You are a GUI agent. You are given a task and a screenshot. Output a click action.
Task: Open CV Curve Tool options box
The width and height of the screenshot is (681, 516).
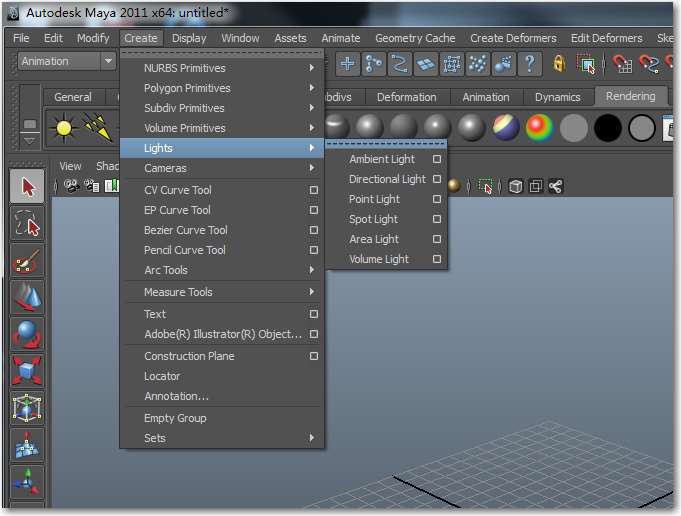(314, 190)
